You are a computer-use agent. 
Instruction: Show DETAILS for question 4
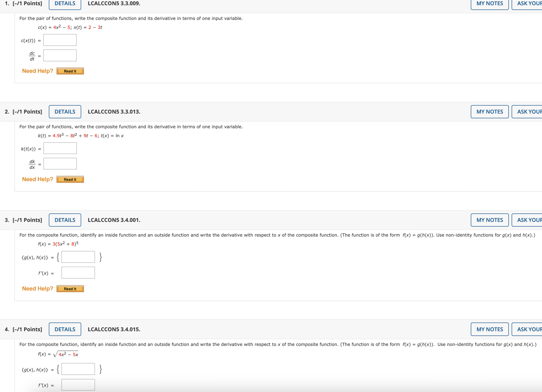65,329
